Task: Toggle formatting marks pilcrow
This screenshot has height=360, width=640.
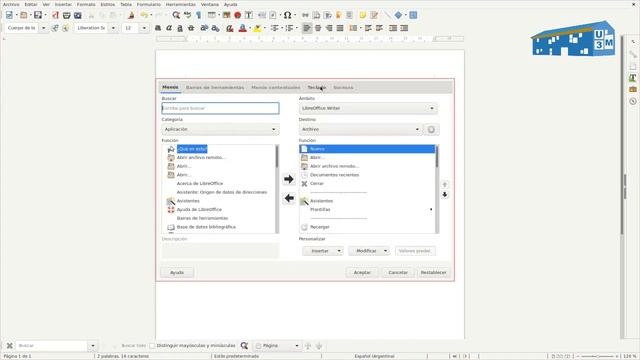Action: tap(198, 15)
